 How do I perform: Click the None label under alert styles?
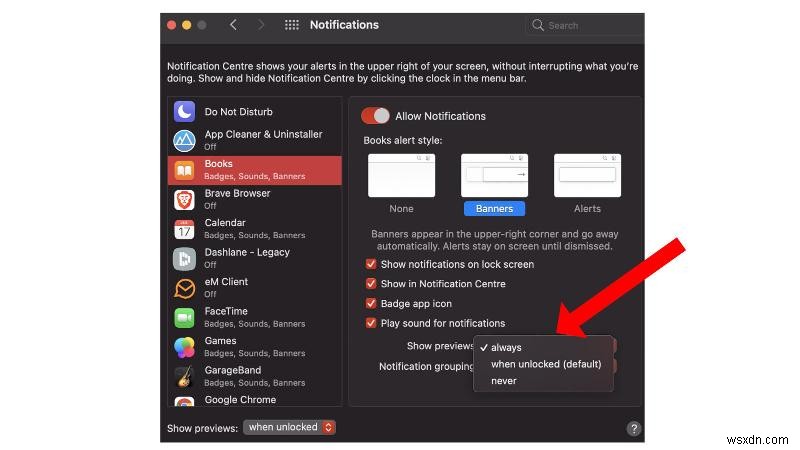[402, 209]
